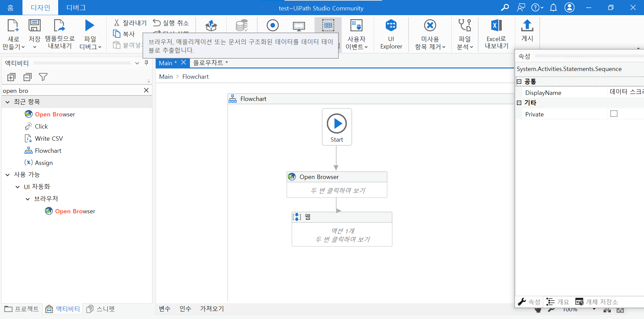This screenshot has height=319, width=644.
Task: Switch to the Home (홈) tab
Action: click(11, 7)
